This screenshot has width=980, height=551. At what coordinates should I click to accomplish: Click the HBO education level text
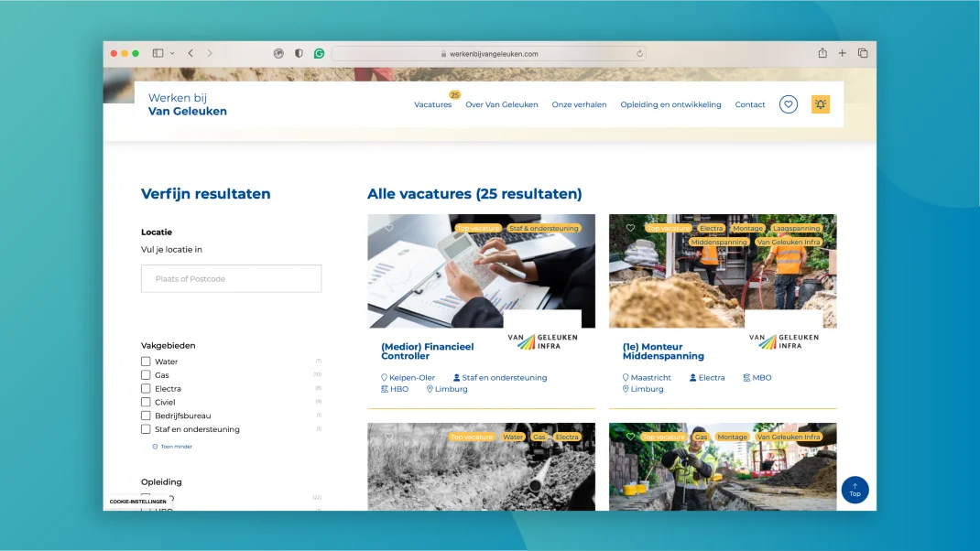pos(399,389)
